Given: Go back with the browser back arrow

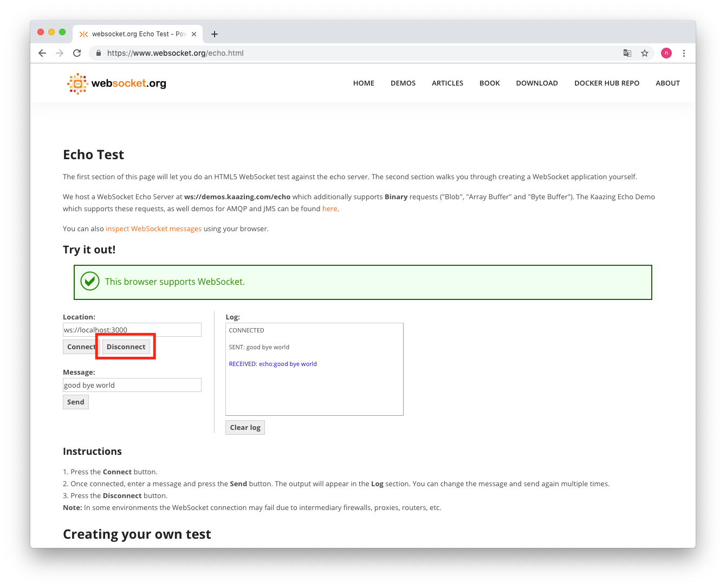Looking at the screenshot, I should (x=42, y=53).
